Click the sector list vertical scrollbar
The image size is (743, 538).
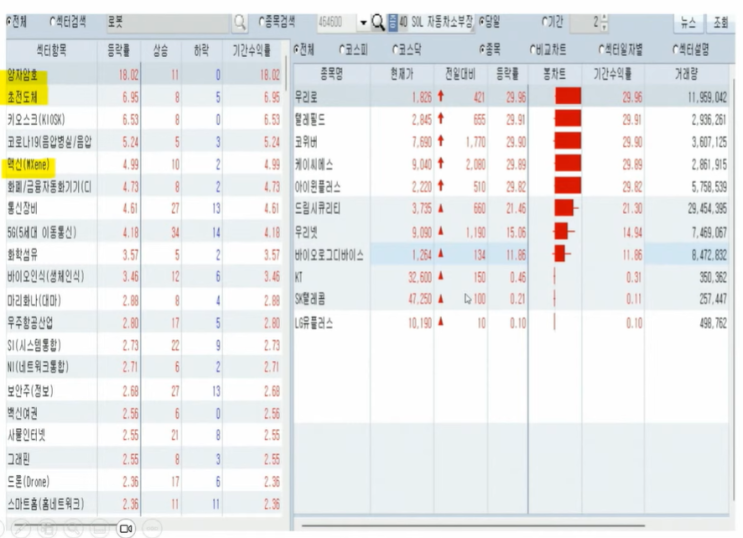(286, 73)
